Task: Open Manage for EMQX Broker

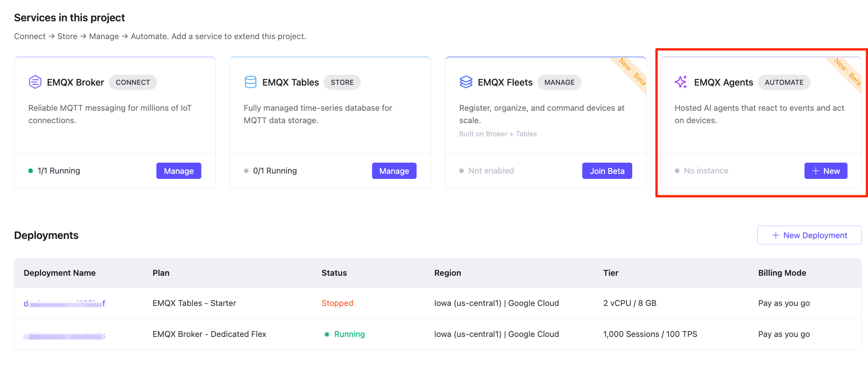Action: (179, 171)
